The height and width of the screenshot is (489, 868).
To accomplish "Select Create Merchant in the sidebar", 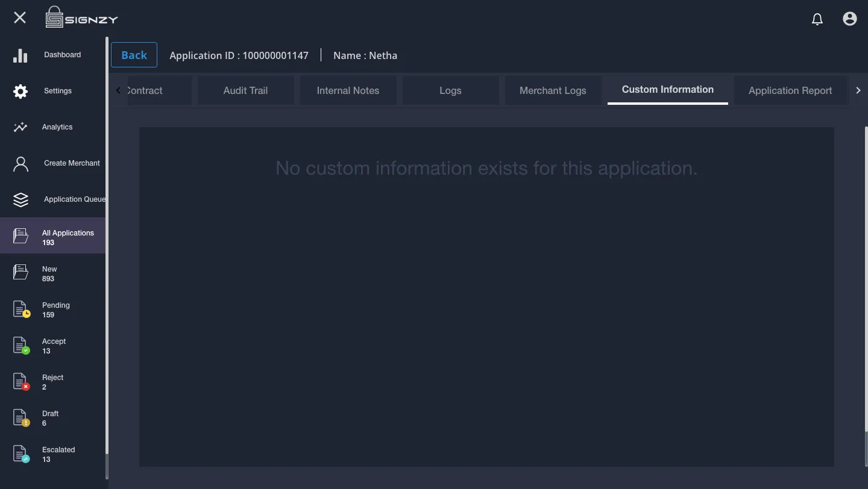I will pos(52,163).
